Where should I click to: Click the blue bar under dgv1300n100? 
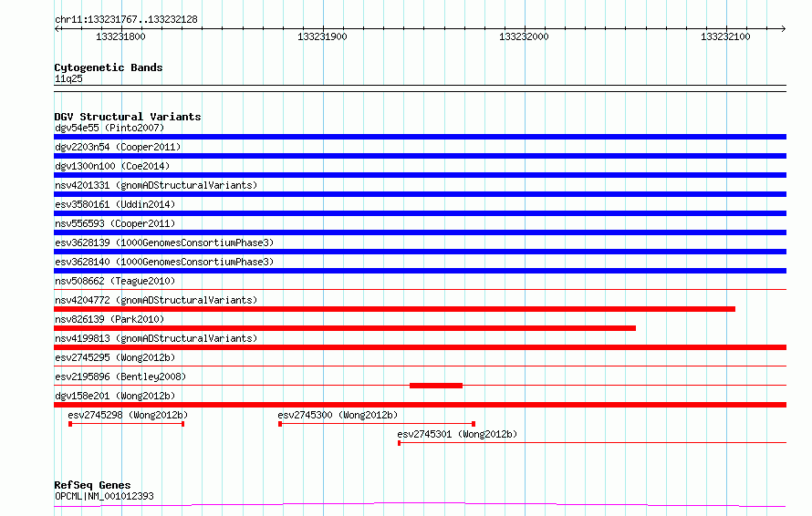coord(420,175)
